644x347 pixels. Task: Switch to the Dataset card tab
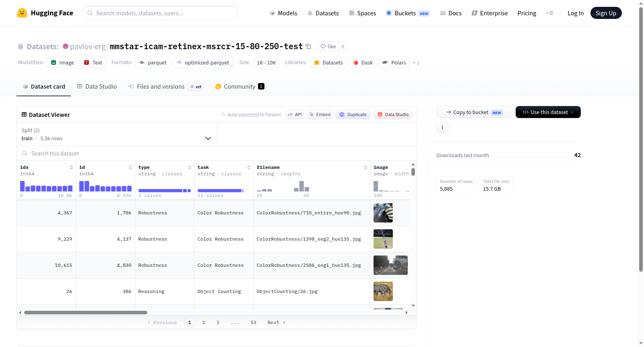[44, 87]
